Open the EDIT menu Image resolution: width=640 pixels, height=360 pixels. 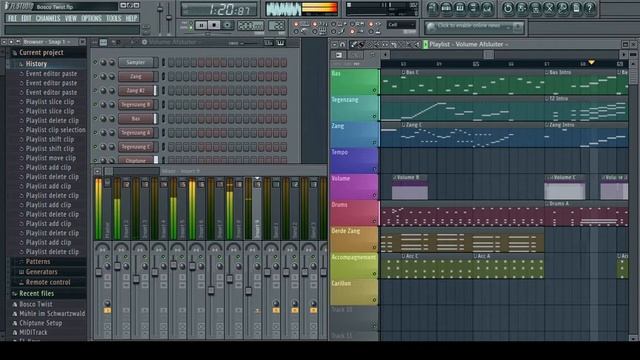(x=26, y=18)
